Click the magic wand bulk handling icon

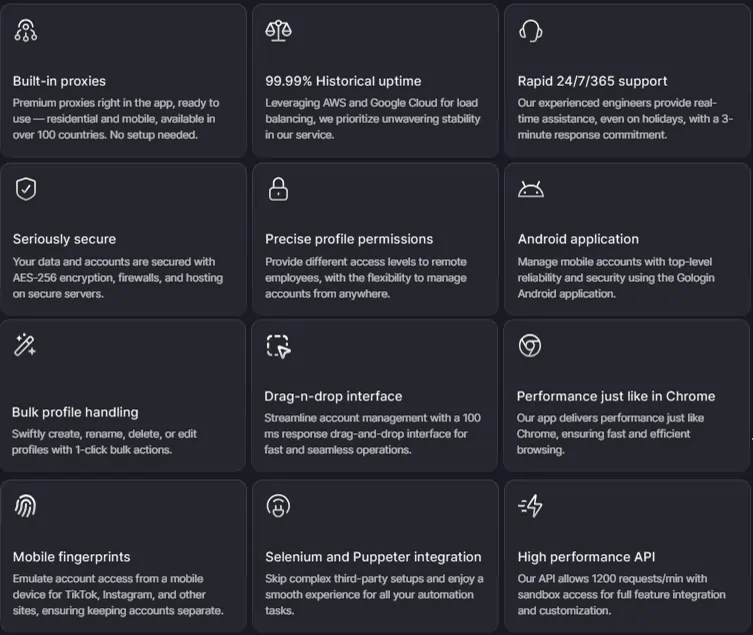[25, 346]
